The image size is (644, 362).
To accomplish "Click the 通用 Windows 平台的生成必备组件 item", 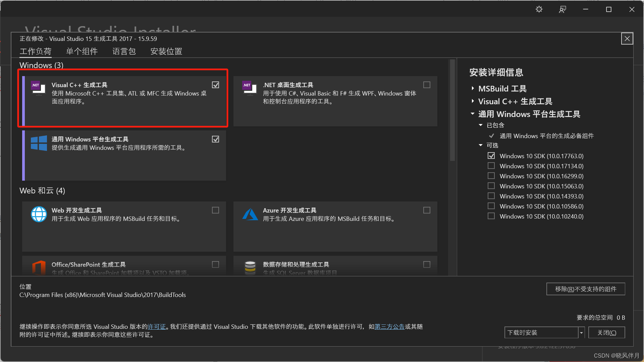I will [x=547, y=136].
